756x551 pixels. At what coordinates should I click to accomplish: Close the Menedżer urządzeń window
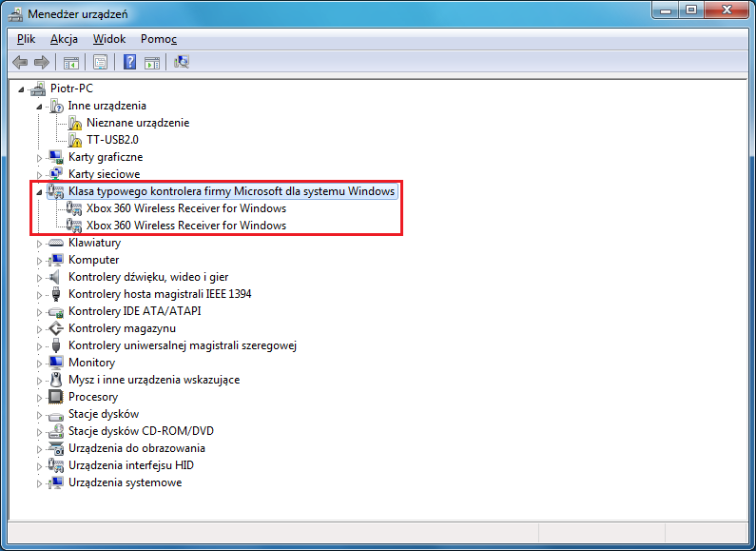click(x=727, y=10)
